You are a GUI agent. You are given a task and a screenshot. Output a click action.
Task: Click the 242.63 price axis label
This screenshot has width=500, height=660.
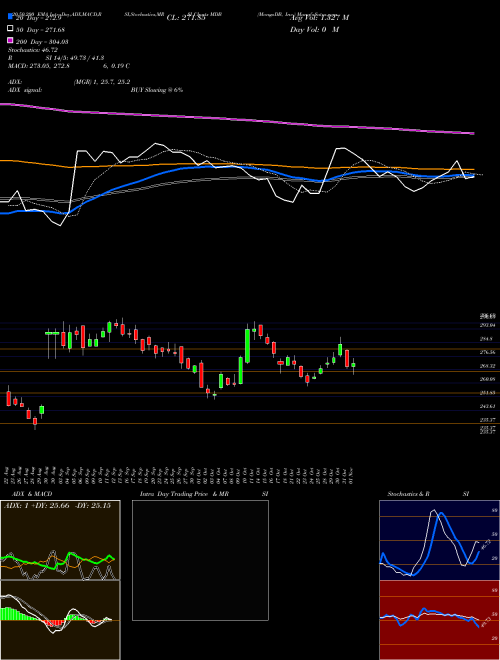point(488,406)
